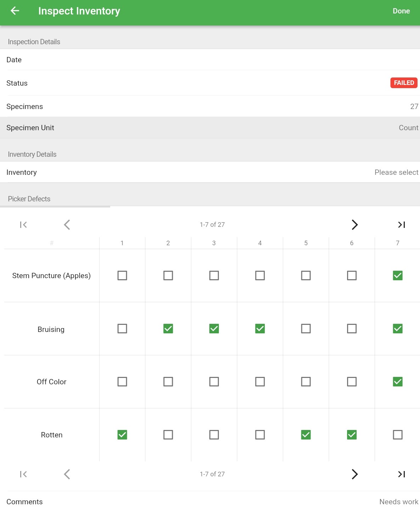
Task: Skip to last page in bottom pager
Action: 401,474
